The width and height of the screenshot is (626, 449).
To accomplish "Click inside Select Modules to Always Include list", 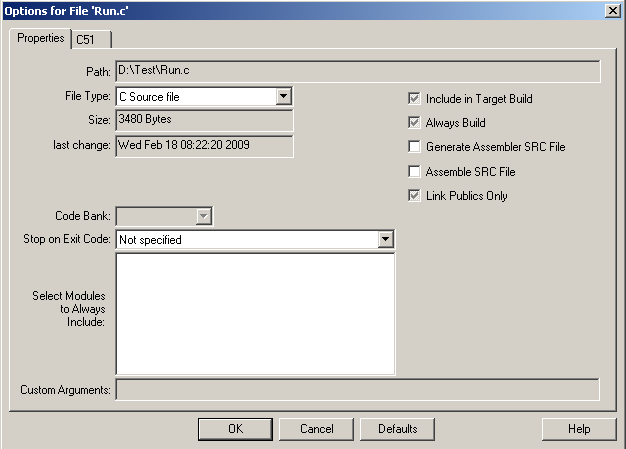I will point(256,314).
